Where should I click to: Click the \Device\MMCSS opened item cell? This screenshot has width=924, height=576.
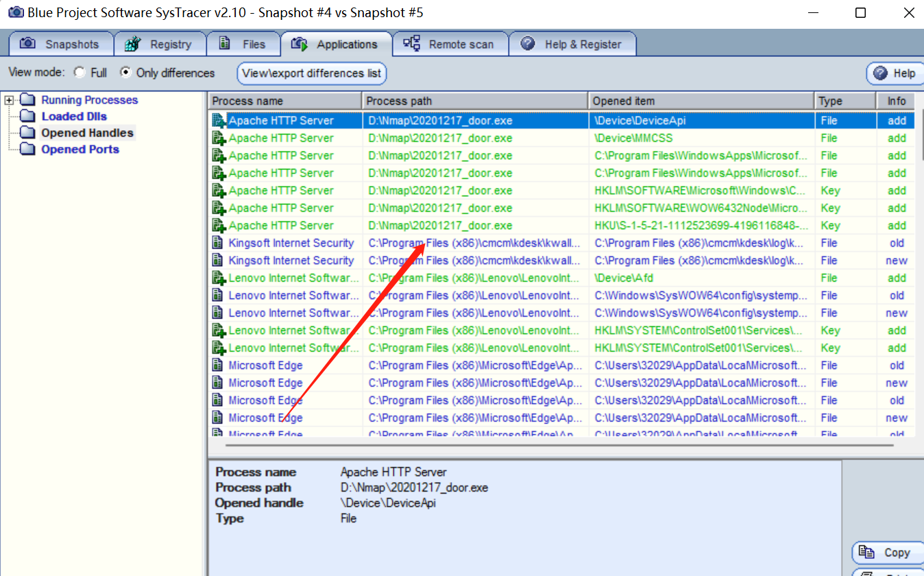701,138
